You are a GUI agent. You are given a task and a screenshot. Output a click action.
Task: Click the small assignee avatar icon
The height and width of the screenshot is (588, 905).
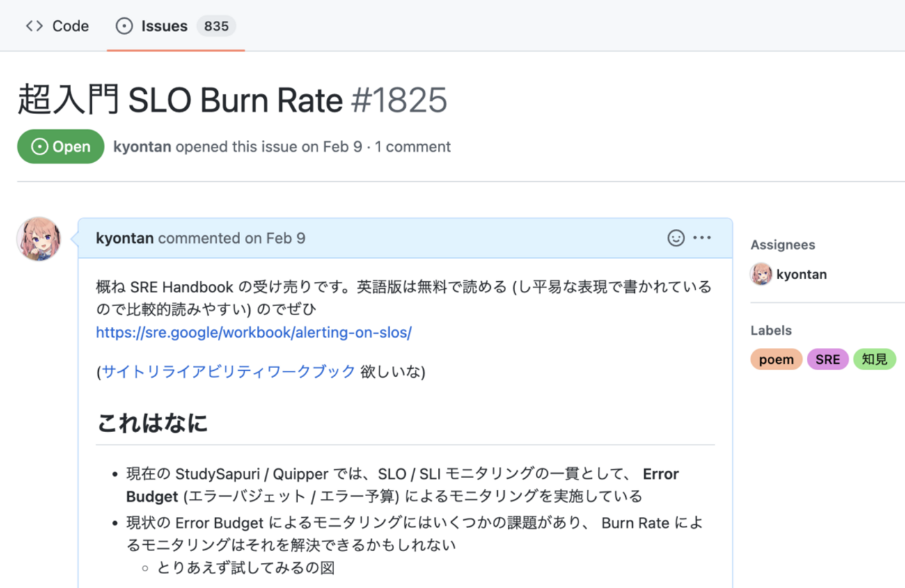tap(761, 274)
